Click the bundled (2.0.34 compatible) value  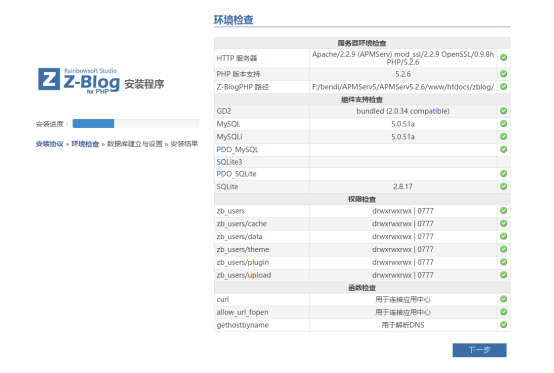(x=403, y=111)
